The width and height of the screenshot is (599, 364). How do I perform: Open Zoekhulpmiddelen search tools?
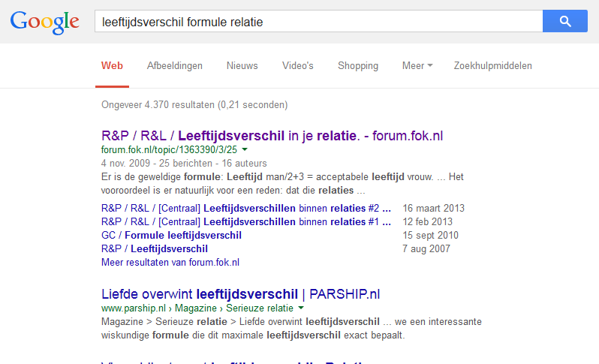pyautogui.click(x=493, y=66)
